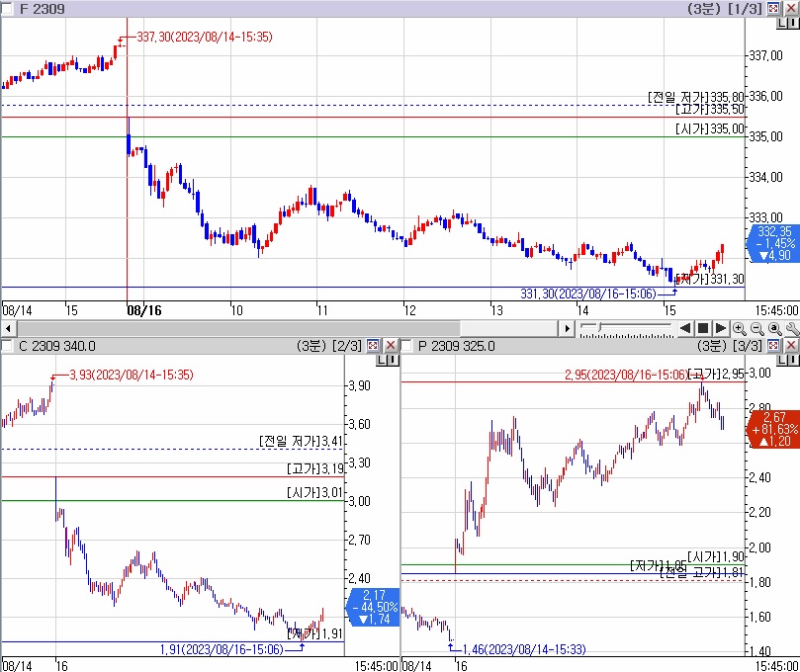This screenshot has height=672, width=800.
Task: Click the 08/16 date label on the F 2309 axis
Action: pyautogui.click(x=144, y=310)
